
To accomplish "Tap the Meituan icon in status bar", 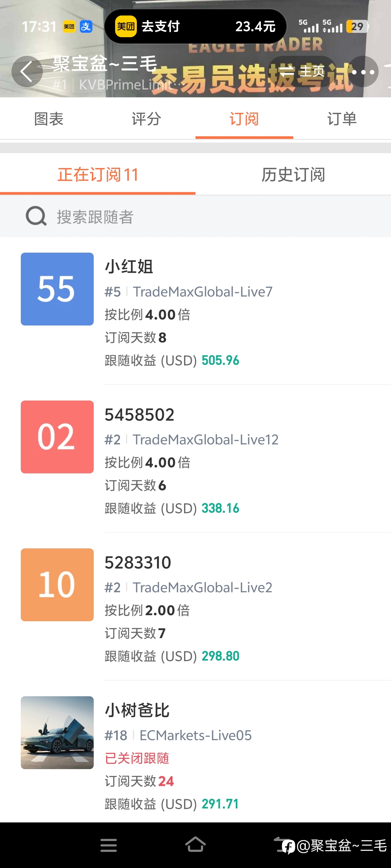I will pos(69,27).
